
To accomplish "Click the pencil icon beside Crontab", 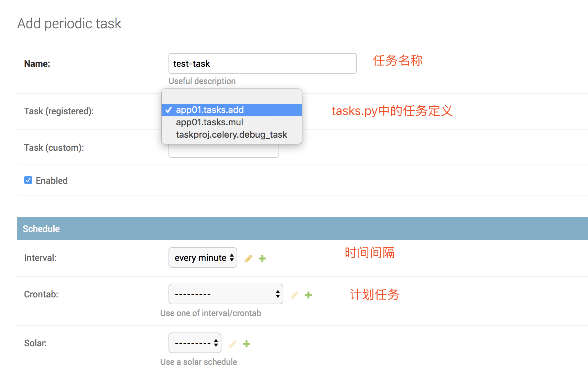I will tap(294, 295).
